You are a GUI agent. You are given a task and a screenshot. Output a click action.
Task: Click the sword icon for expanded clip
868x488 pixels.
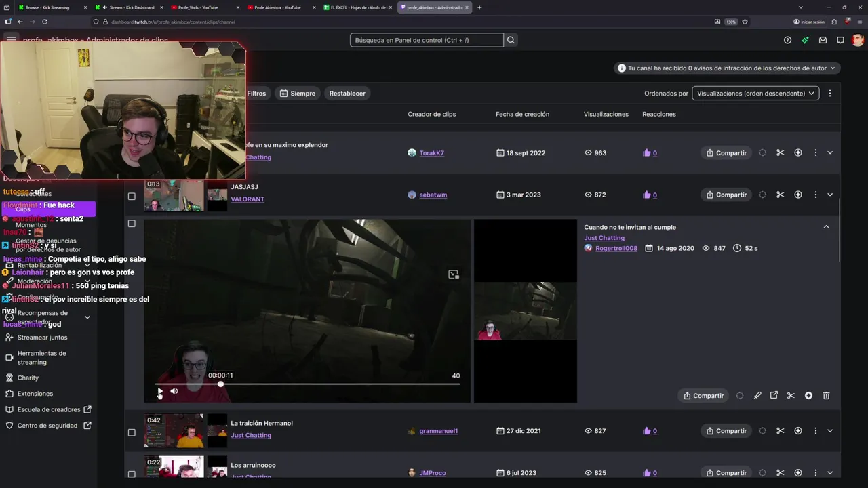coord(757,396)
